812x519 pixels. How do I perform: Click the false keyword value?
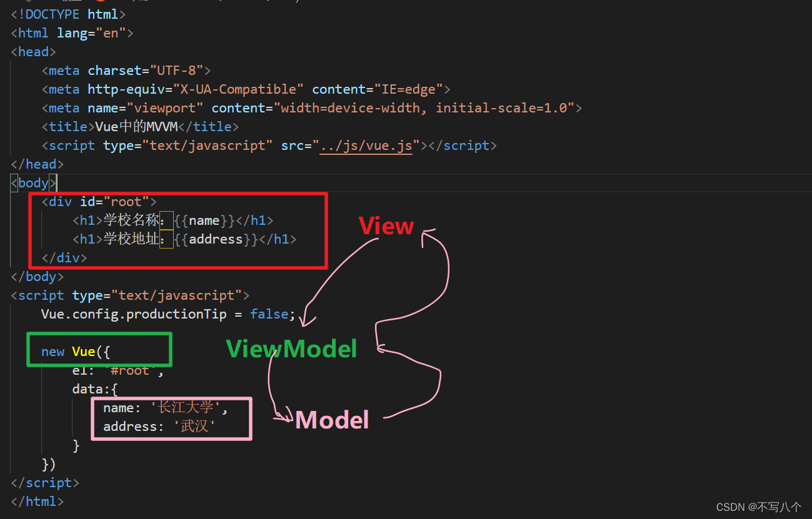(269, 314)
